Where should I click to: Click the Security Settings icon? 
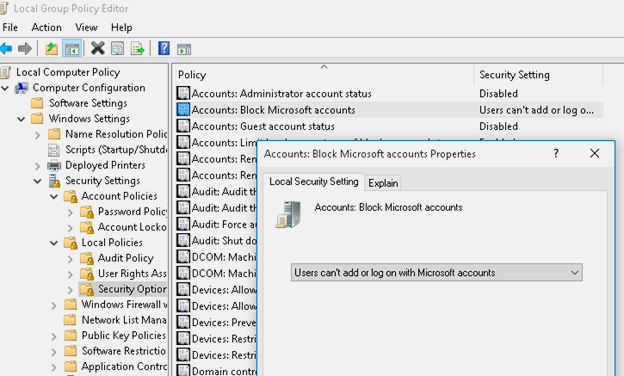point(54,181)
